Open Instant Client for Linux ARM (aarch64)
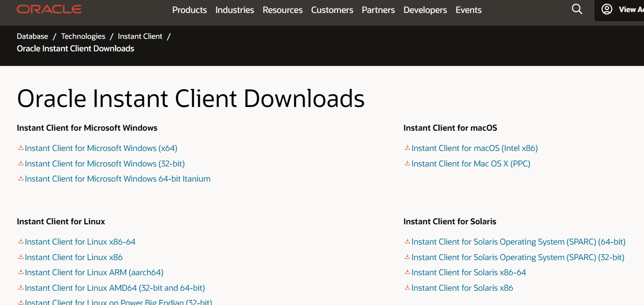644x305 pixels. (94, 272)
